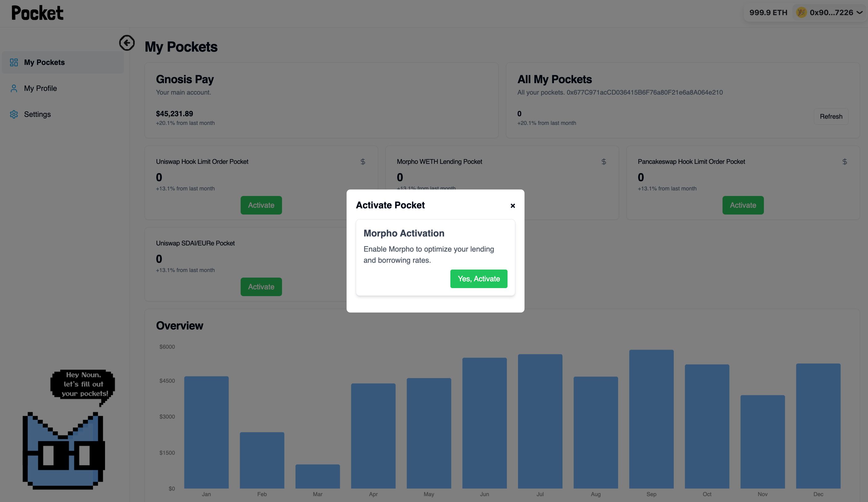Screen dimensions: 868x502
Task: Activate the Pancakeswap Hook Limit Order Pocket
Action: click(743, 205)
